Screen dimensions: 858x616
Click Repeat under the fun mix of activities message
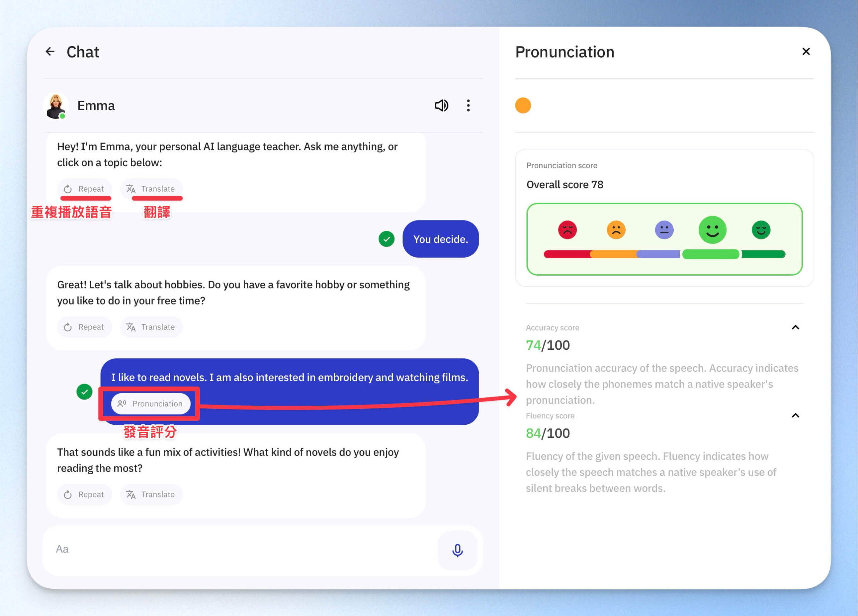pos(84,494)
